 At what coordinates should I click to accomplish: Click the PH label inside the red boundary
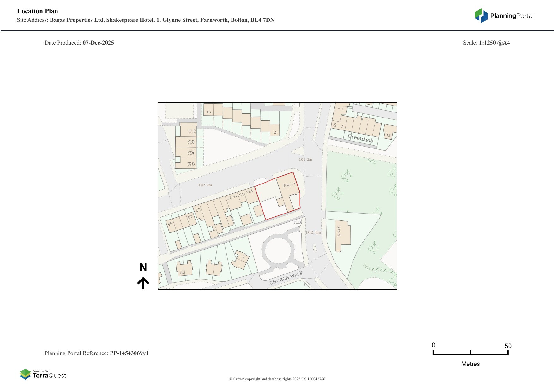(x=286, y=186)
